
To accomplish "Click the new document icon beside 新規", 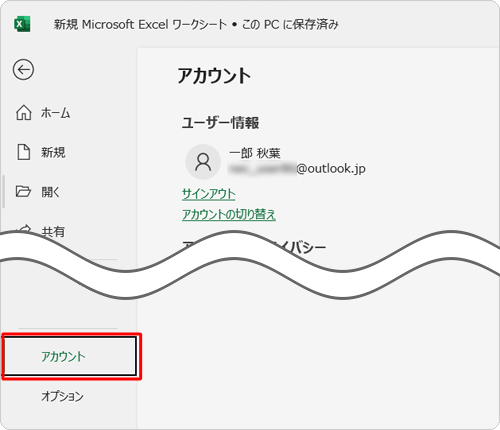I will click(24, 152).
